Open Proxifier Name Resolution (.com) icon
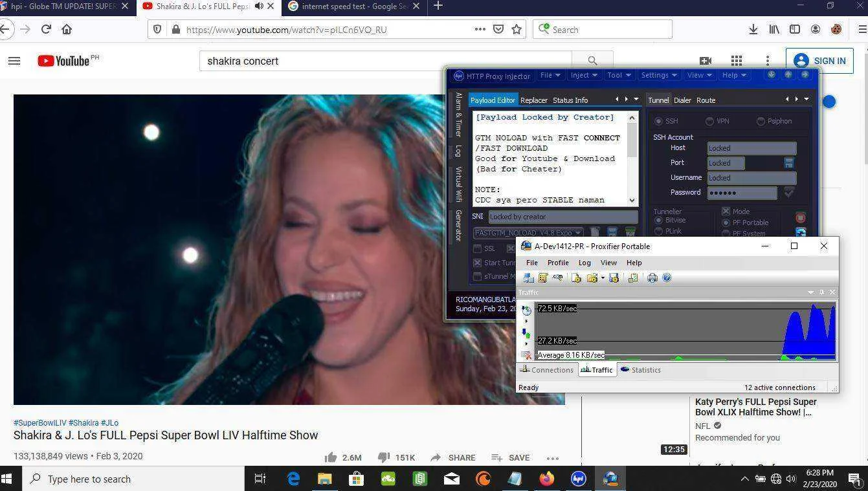 (x=557, y=278)
